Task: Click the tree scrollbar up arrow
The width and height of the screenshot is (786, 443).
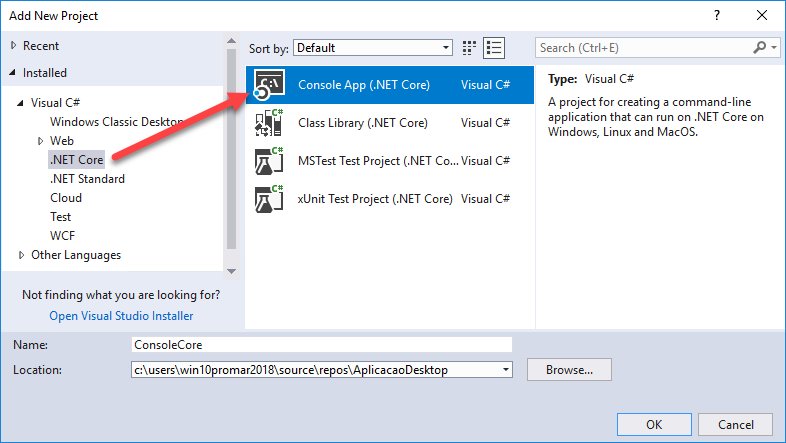Action: (231, 41)
